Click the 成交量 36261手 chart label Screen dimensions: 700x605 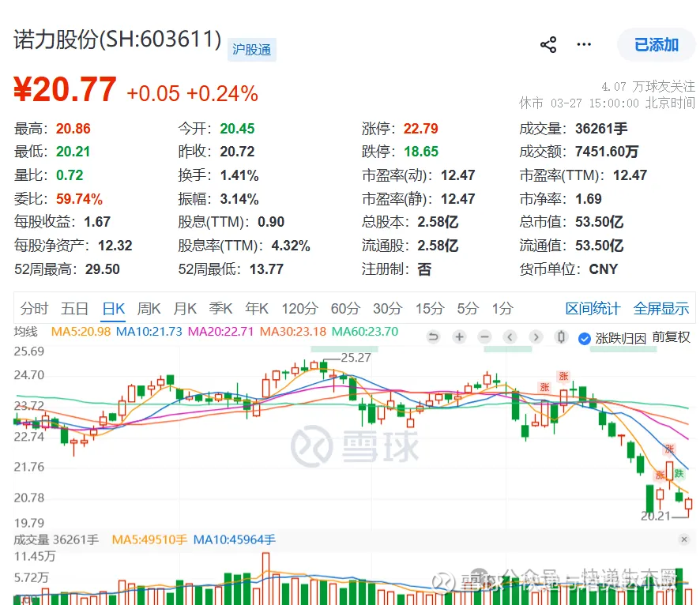pyautogui.click(x=56, y=540)
